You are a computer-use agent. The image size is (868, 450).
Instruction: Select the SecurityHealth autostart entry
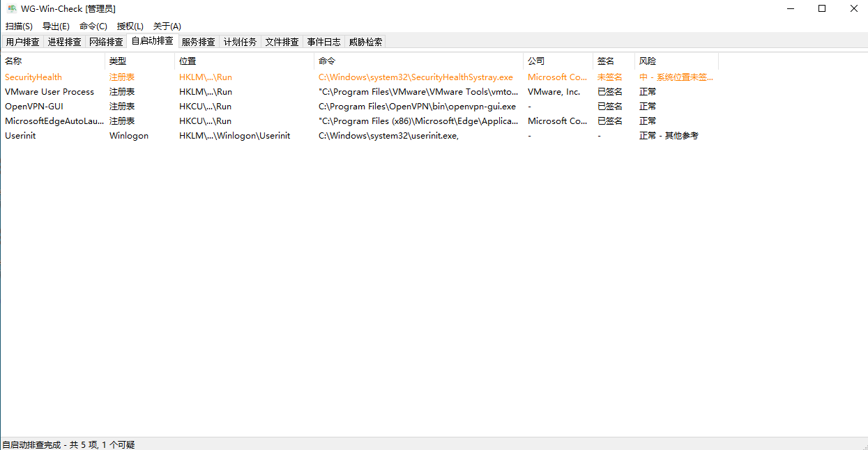point(33,77)
